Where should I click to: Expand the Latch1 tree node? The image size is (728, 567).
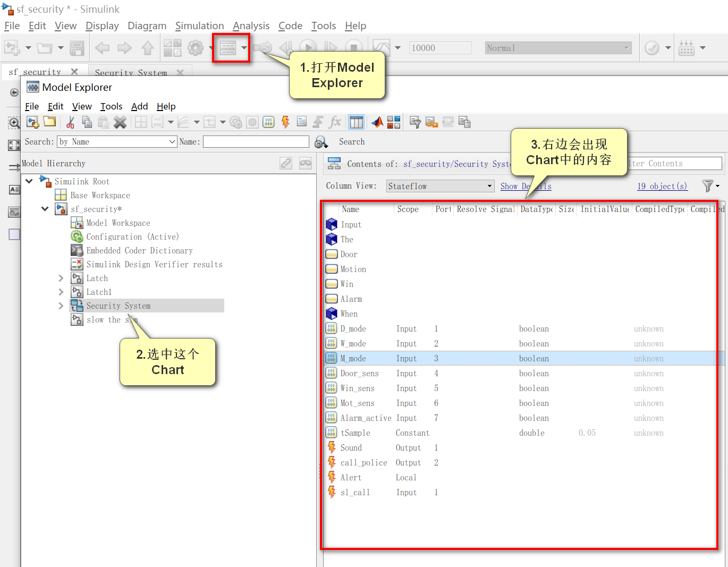[x=61, y=292]
